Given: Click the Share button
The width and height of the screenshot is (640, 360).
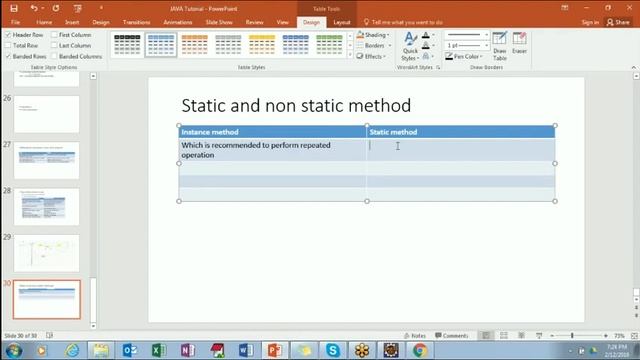Looking at the screenshot, I should point(618,22).
